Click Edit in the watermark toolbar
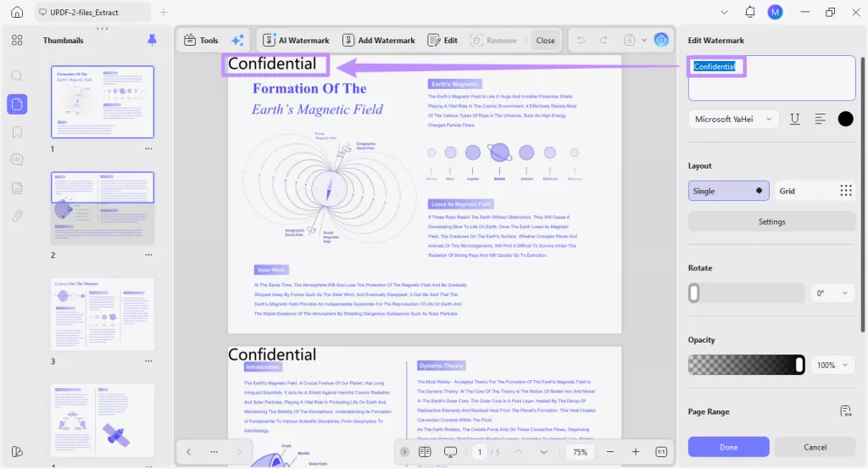 click(x=442, y=40)
